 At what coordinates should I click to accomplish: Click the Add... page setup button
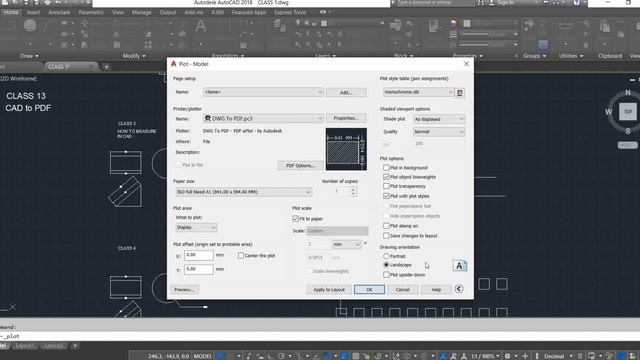coord(346,93)
